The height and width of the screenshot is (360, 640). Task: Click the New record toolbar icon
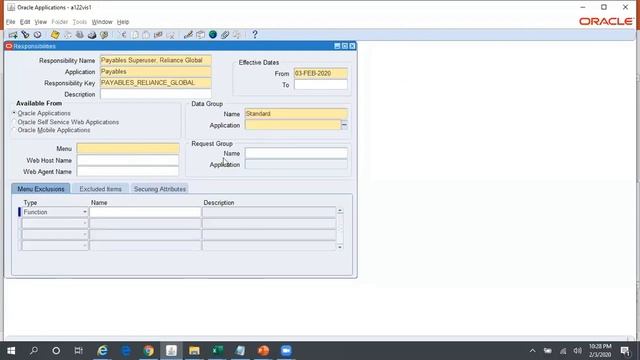(13, 35)
